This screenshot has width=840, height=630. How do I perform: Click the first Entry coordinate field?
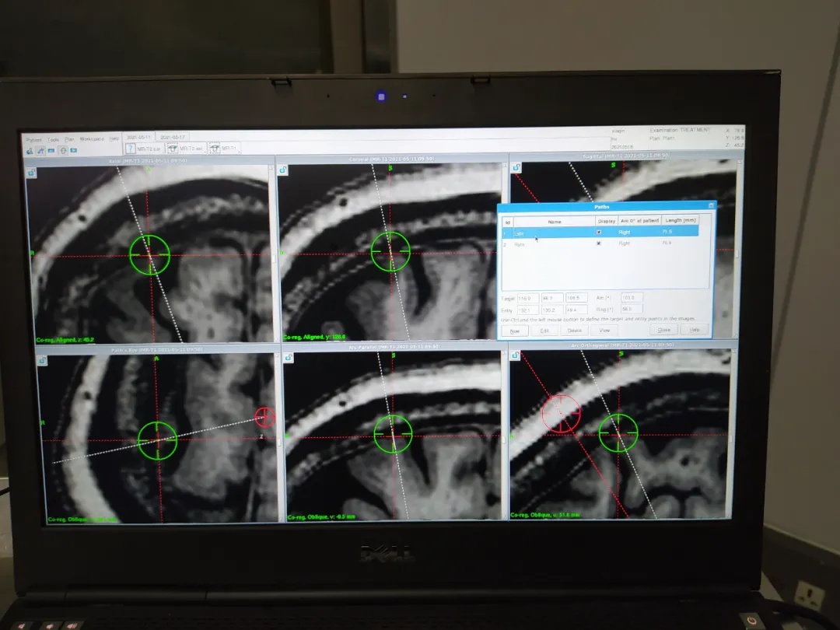pos(527,310)
